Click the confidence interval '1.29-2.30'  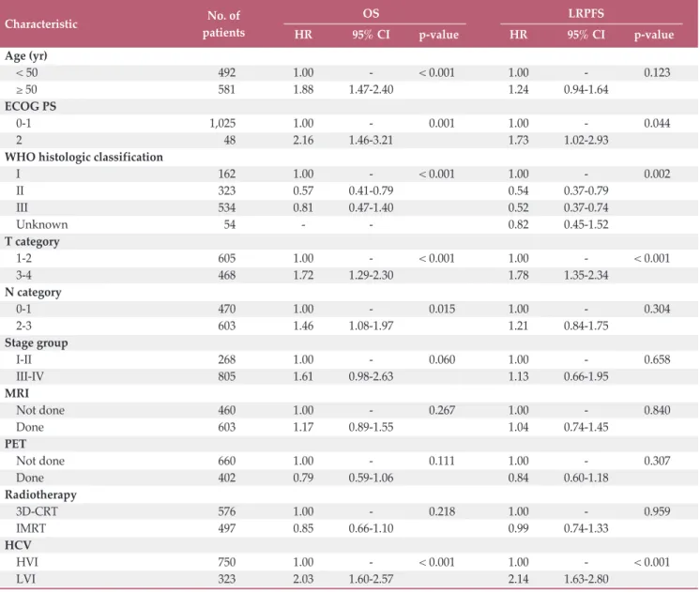(x=371, y=276)
